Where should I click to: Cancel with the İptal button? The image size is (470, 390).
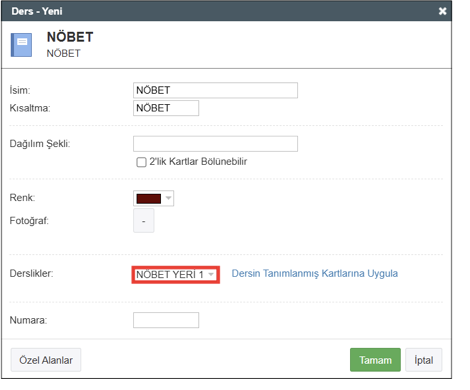pyautogui.click(x=424, y=360)
